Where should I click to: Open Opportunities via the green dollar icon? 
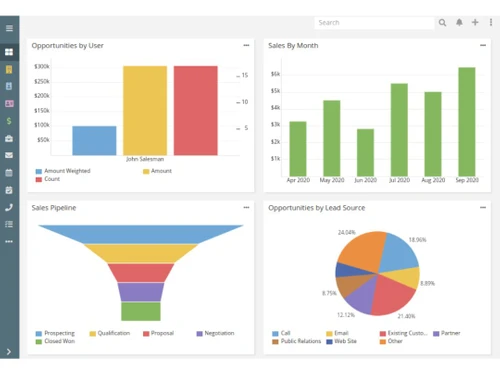(9, 121)
